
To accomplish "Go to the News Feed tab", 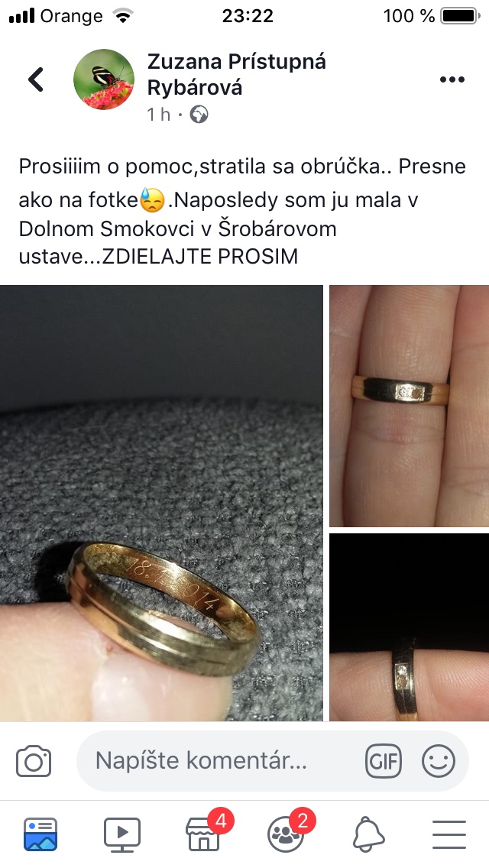I will pos(40,834).
